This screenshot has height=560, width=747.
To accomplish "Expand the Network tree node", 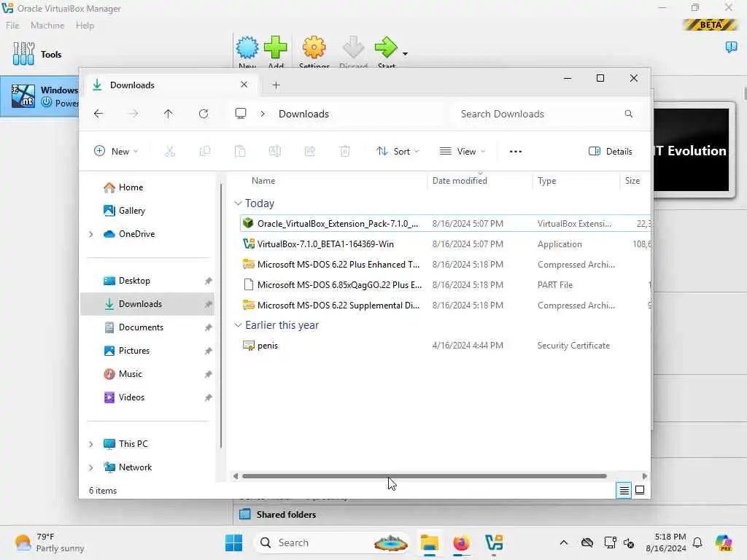I will 91,467.
